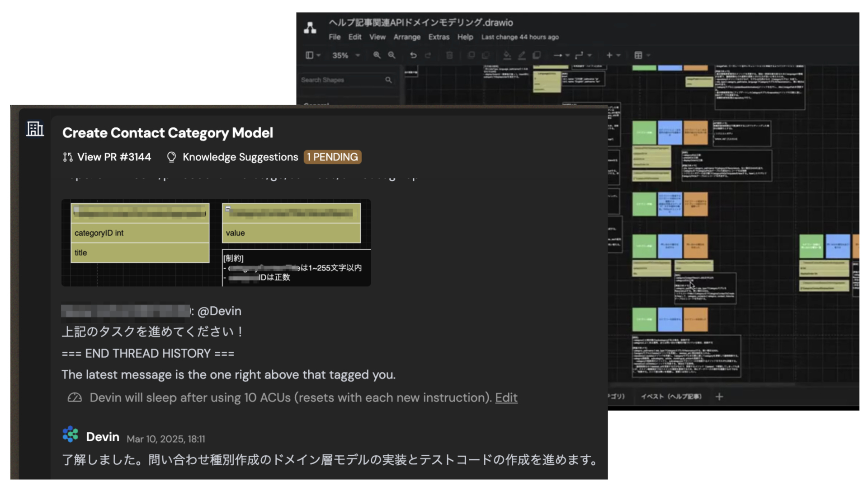Select the Line Color tool
The height and width of the screenshot is (486, 868).
[x=523, y=55]
